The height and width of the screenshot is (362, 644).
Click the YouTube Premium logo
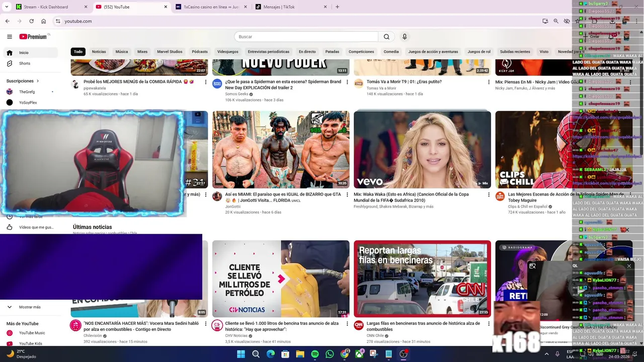click(34, 37)
